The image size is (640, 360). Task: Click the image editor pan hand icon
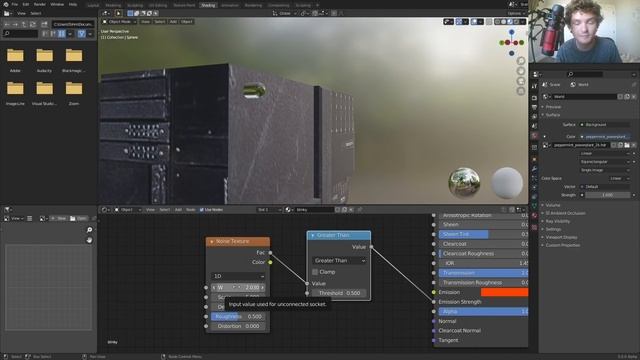[89, 240]
